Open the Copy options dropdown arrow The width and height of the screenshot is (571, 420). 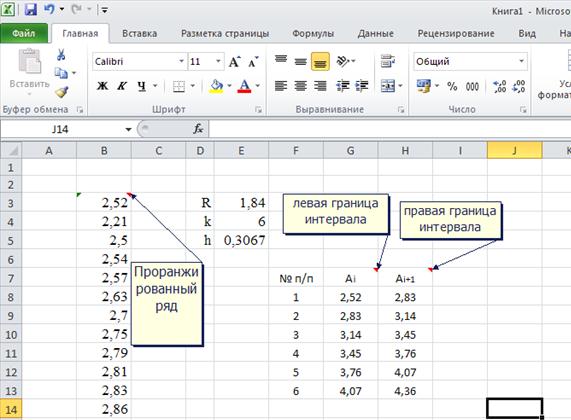(74, 73)
